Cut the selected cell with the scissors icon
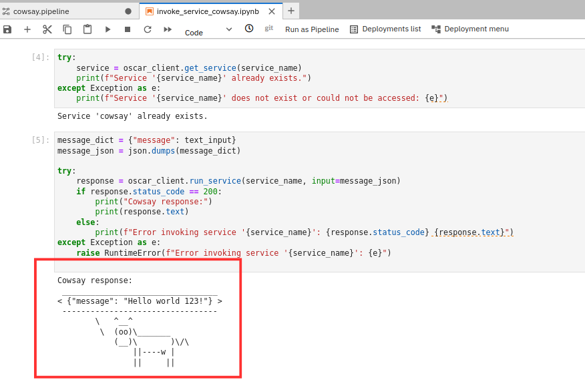The image size is (585, 392). (47, 29)
